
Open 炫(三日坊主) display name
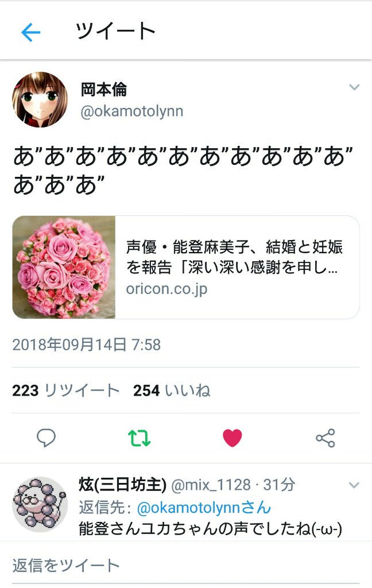pyautogui.click(x=123, y=485)
